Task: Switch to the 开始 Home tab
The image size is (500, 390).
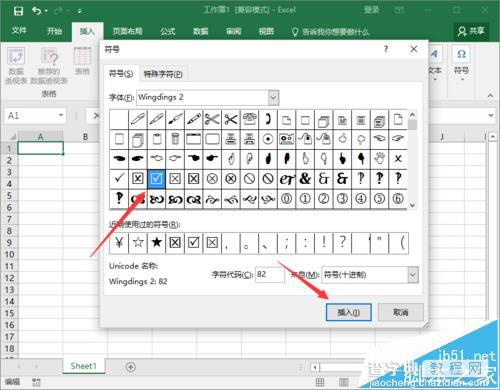Action: 54,31
